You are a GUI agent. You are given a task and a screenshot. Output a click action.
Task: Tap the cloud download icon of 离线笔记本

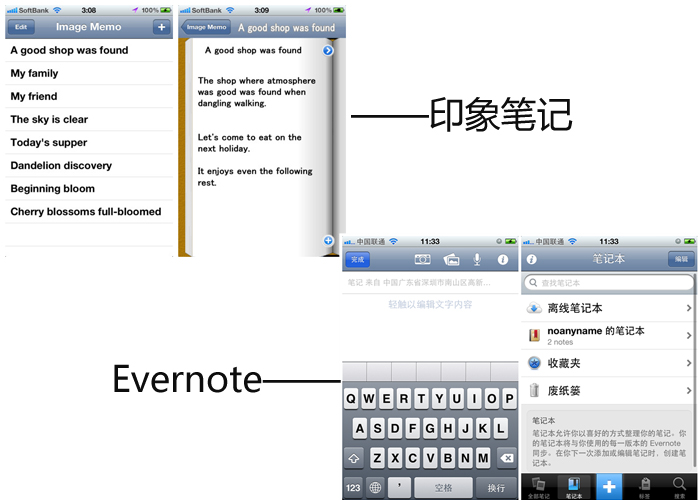point(534,308)
